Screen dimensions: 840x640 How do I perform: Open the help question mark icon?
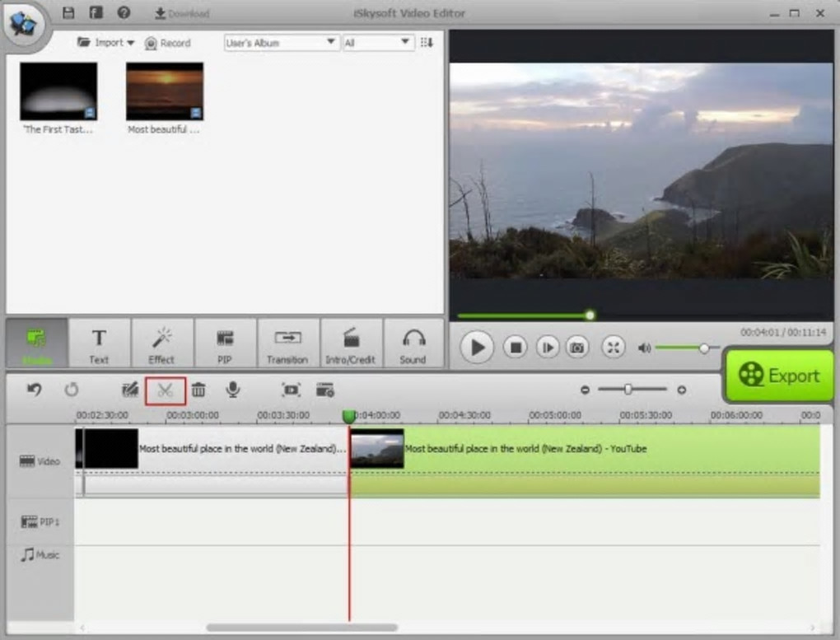click(x=124, y=12)
